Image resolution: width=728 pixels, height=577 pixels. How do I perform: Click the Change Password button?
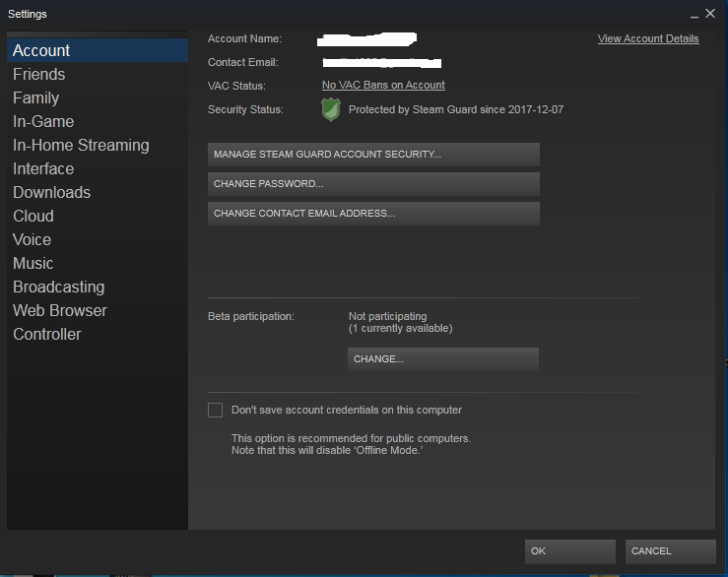(373, 184)
